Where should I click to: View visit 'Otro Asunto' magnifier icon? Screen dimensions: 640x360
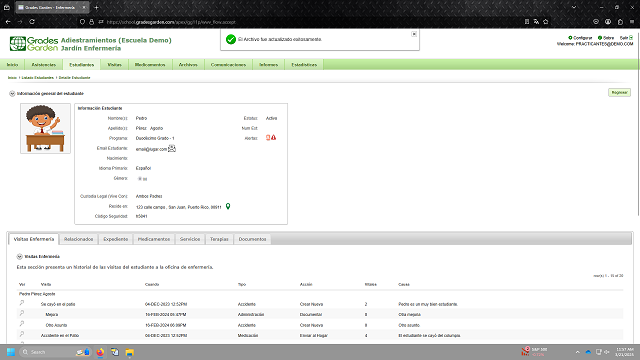click(x=22, y=324)
